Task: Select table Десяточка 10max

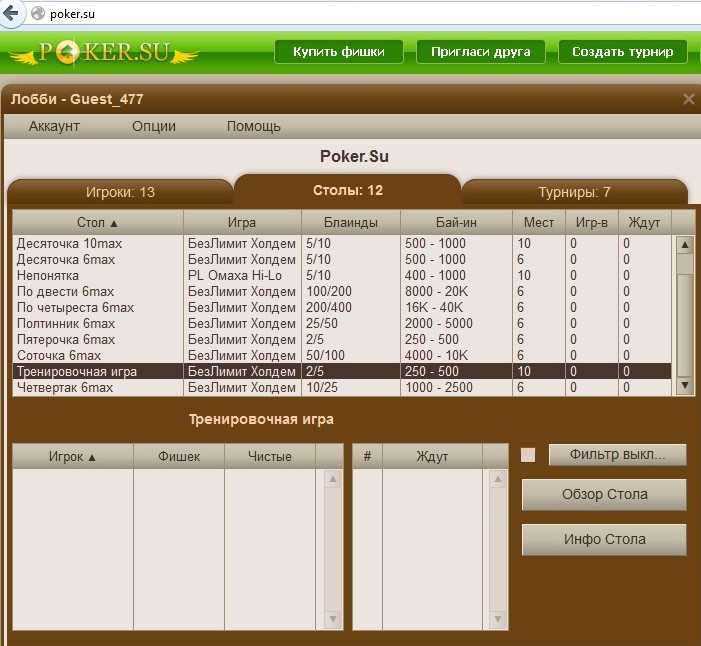Action: [342, 244]
